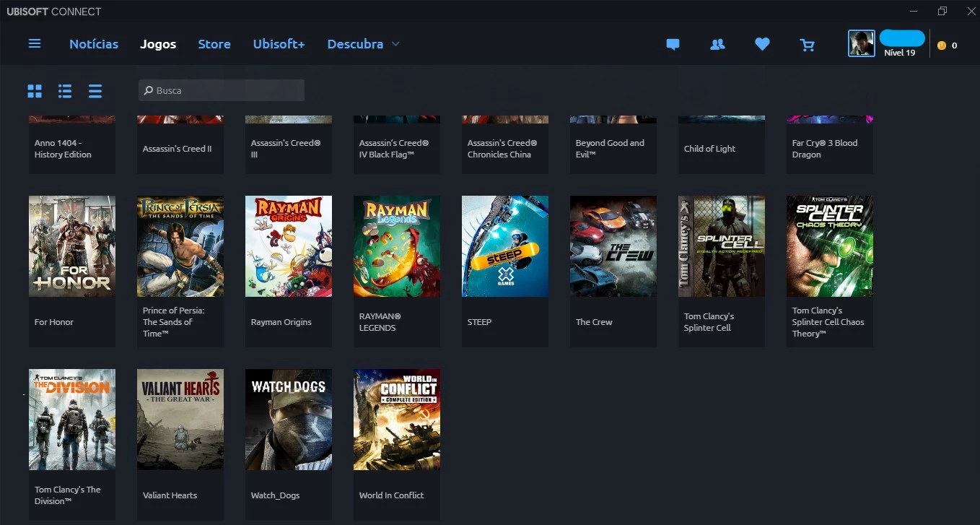The height and width of the screenshot is (525, 980).
Task: Click the Child of Light title
Action: coord(709,149)
